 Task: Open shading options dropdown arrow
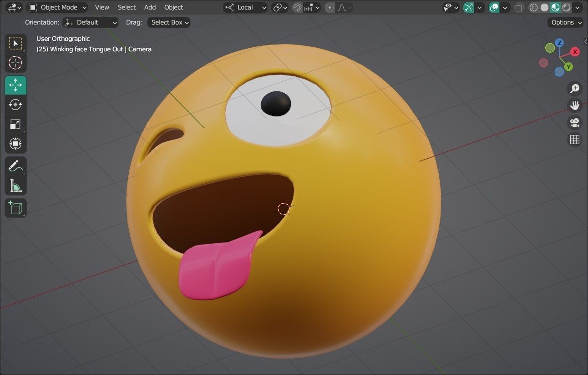pos(578,7)
